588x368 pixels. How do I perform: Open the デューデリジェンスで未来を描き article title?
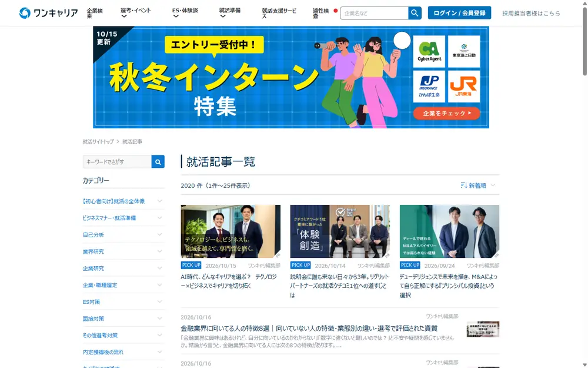pos(449,286)
